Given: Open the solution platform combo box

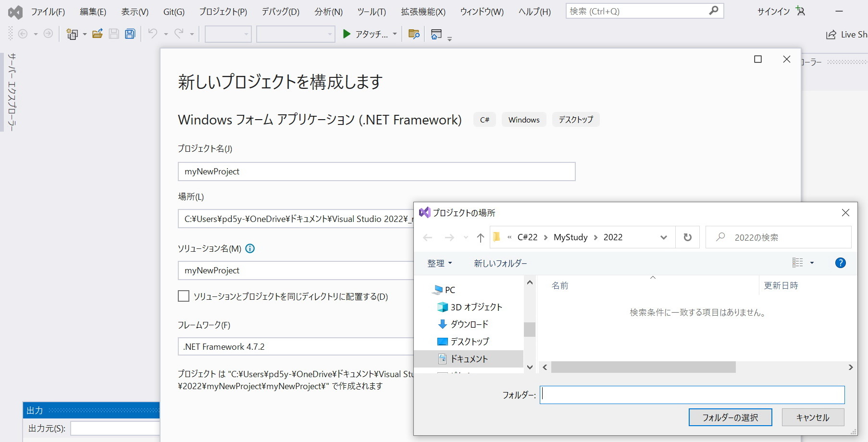Looking at the screenshot, I should point(296,34).
